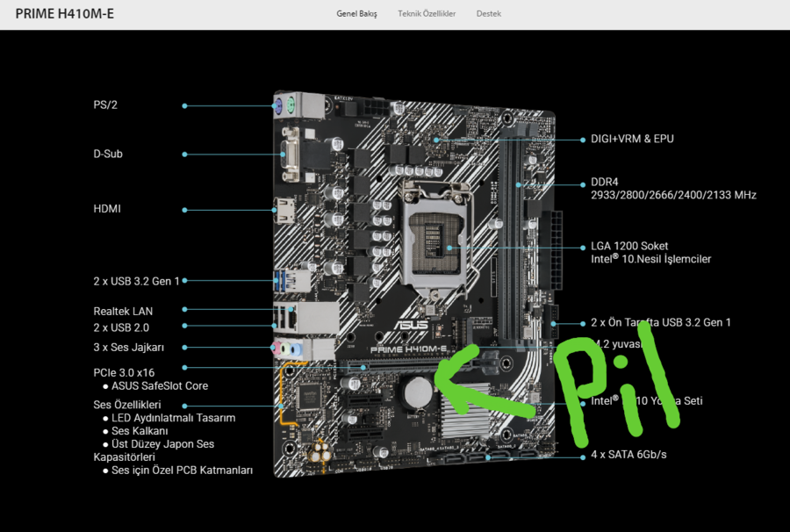Click the callout dot beside D-Sub
This screenshot has height=532, width=790.
pos(185,155)
